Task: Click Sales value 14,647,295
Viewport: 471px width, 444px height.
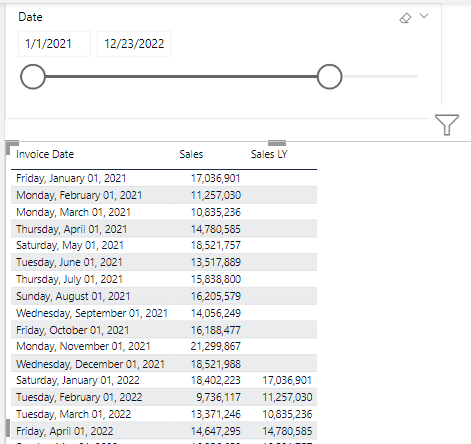Action: (x=216, y=431)
